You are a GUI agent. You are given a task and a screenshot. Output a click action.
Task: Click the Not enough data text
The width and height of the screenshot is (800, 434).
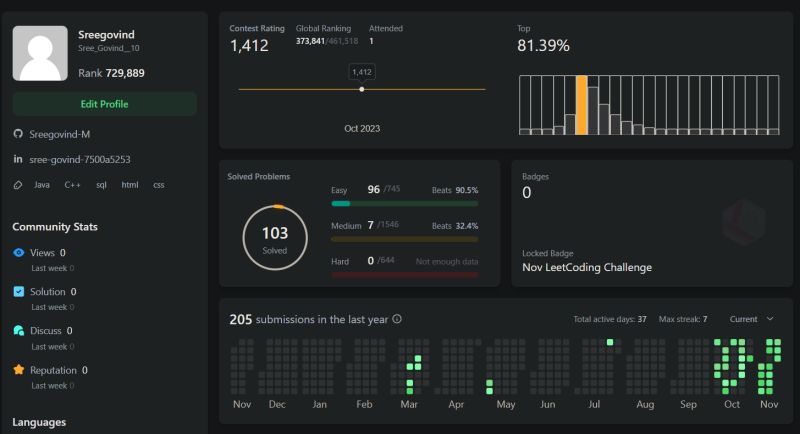447,262
